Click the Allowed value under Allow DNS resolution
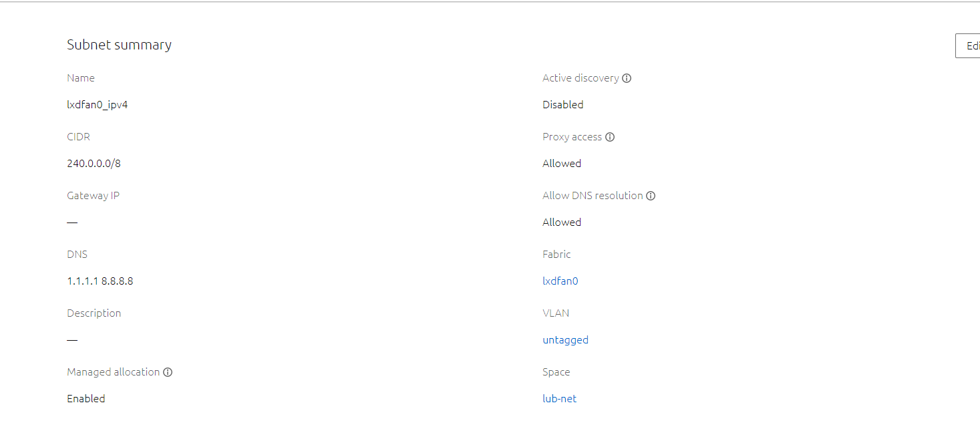980x447 pixels. pos(562,222)
